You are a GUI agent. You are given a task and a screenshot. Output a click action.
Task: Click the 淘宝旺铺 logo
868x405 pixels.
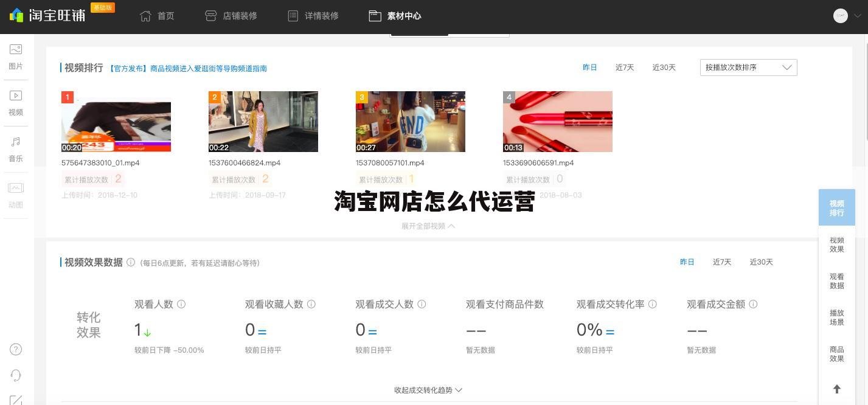pos(47,15)
